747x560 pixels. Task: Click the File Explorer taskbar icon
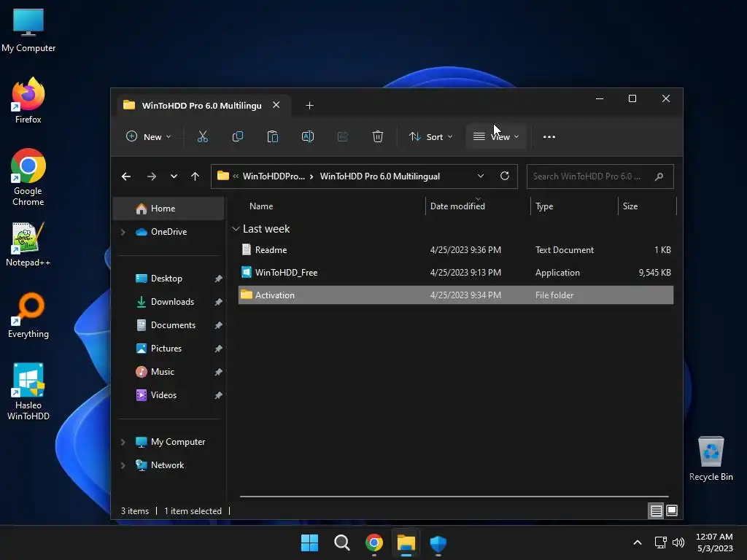(x=406, y=542)
